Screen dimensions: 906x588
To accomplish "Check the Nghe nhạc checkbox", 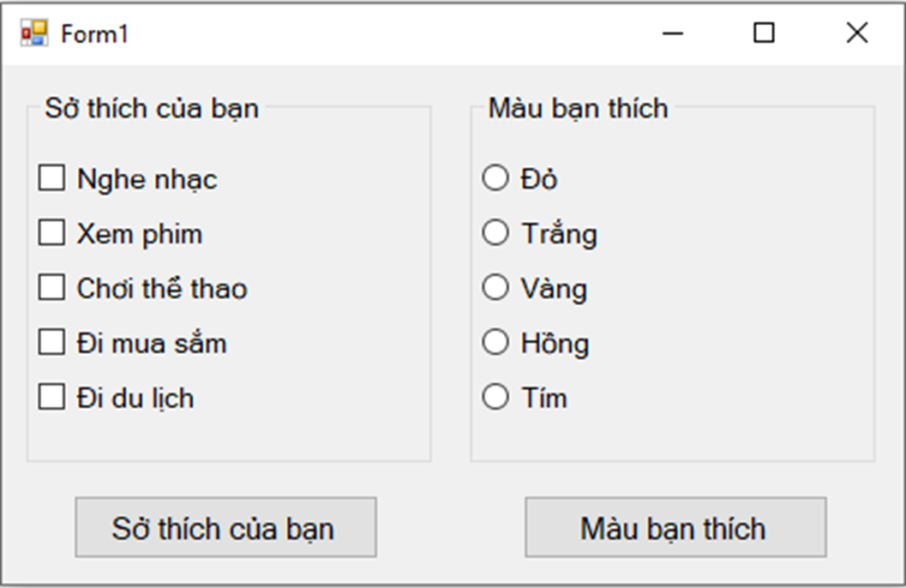I will (x=50, y=178).
